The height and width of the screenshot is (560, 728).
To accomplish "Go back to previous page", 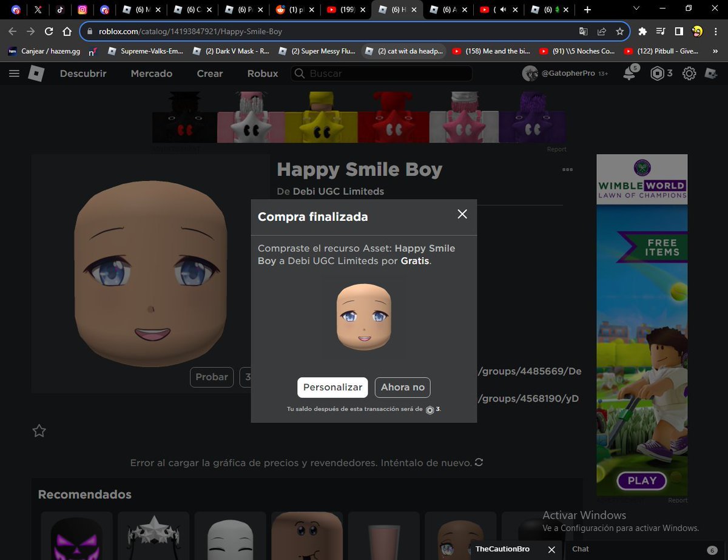I will (x=13, y=32).
